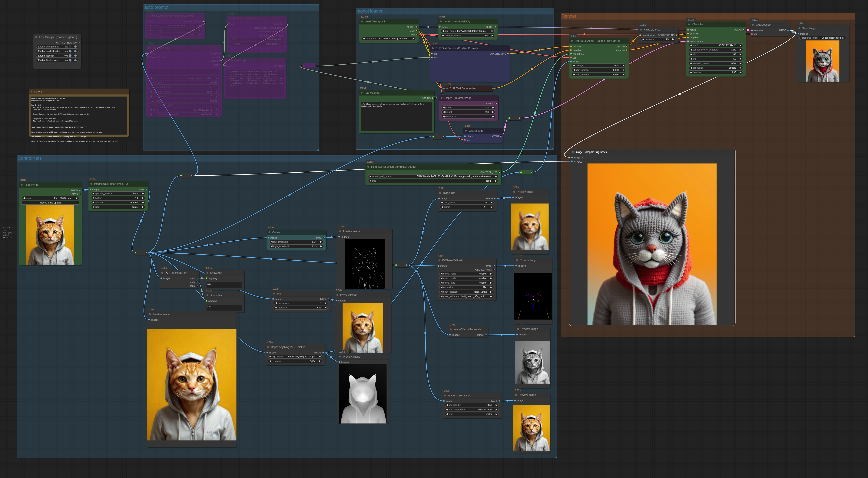Viewport: 868px width, 478px height.
Task: Collapse the KSampler node using its title dot
Action: pos(689,24)
